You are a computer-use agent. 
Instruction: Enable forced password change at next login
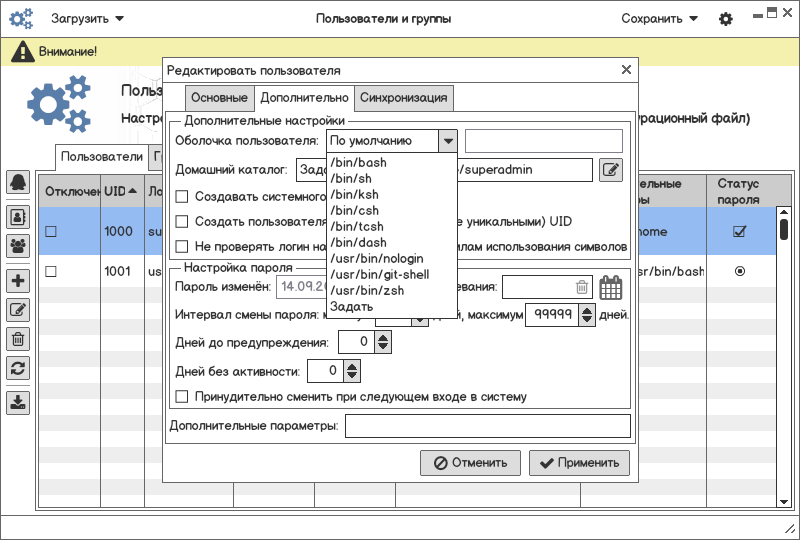pos(181,397)
